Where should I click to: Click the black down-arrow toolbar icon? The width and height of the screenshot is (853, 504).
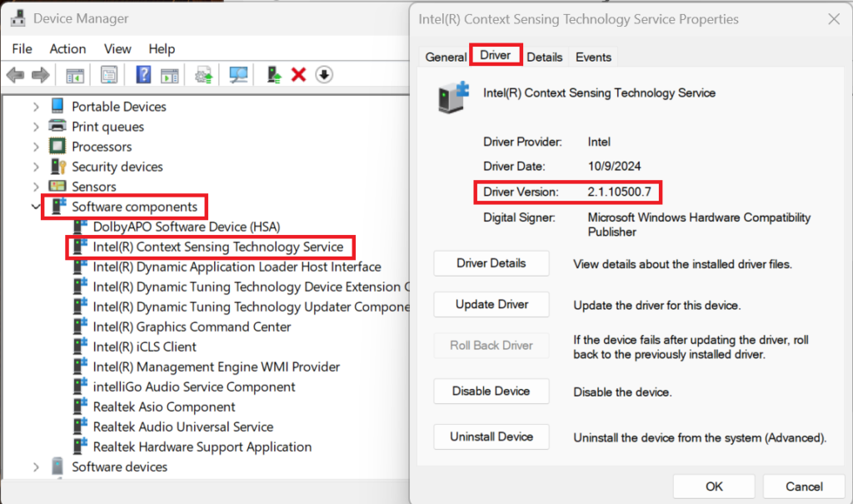[x=324, y=75]
